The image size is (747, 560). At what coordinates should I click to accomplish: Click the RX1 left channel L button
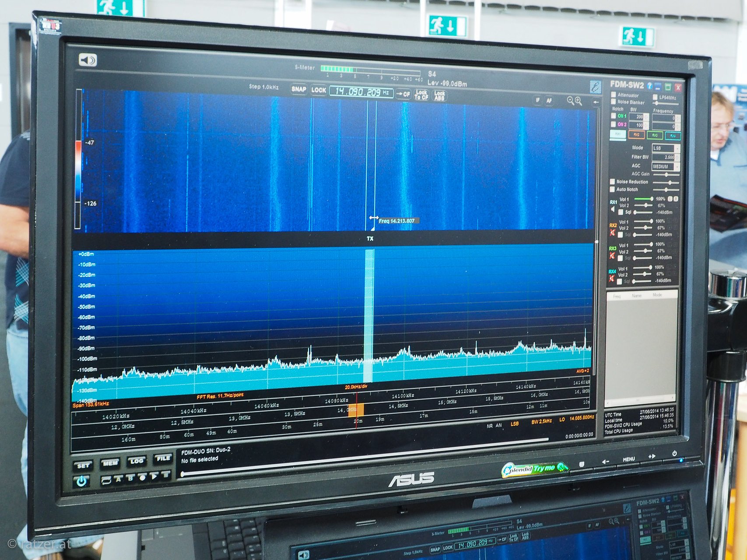[x=670, y=199]
